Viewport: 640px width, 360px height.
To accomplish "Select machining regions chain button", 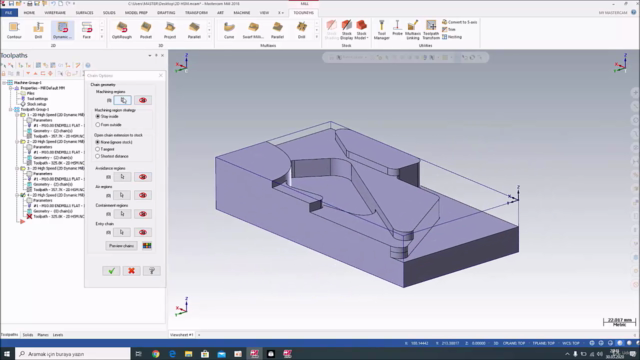I will click(123, 100).
